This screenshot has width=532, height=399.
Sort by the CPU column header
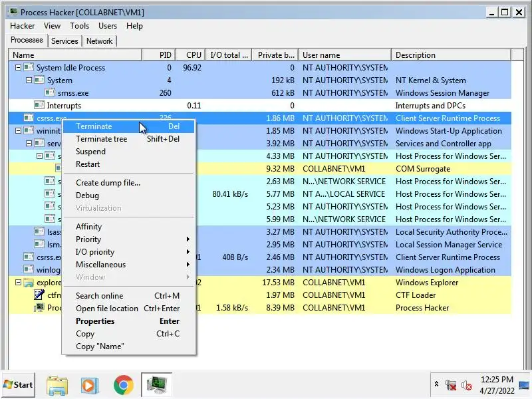(x=190, y=55)
